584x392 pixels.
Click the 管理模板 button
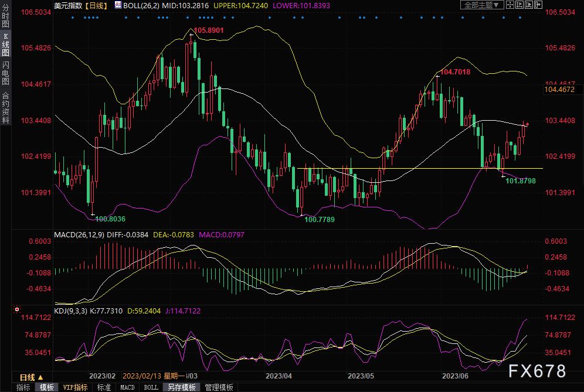219,387
